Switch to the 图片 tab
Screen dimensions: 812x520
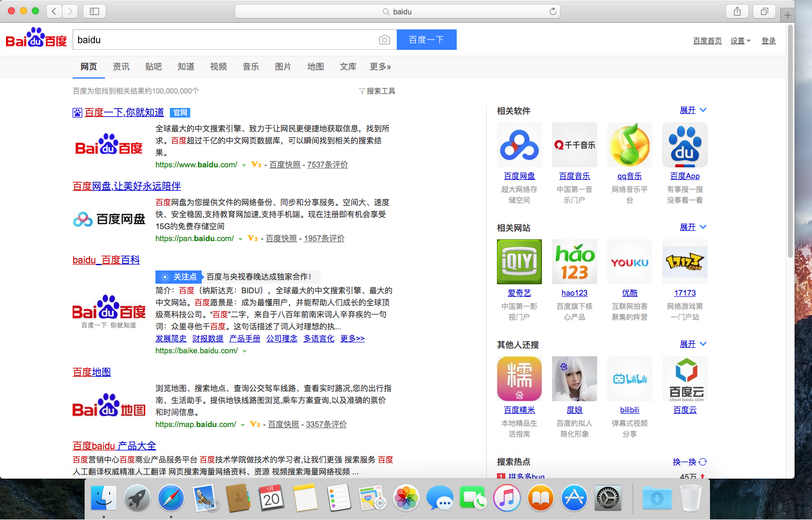(283, 67)
